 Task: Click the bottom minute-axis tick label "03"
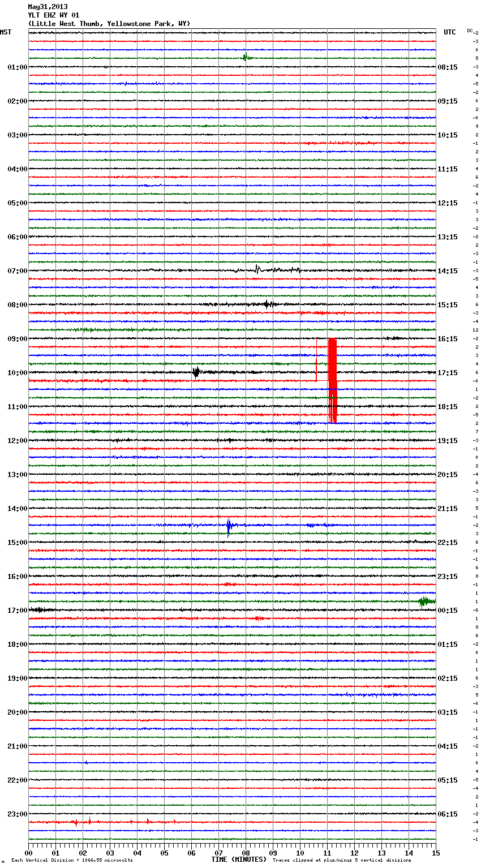(x=110, y=853)
